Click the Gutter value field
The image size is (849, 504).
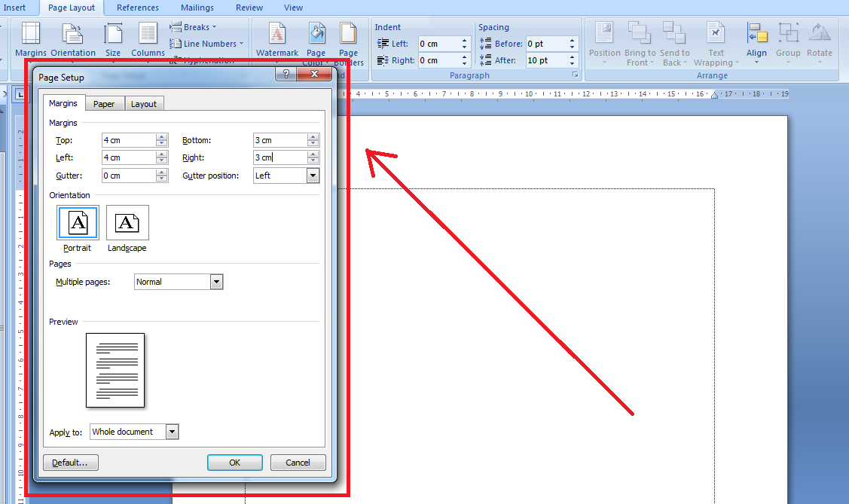pos(129,176)
